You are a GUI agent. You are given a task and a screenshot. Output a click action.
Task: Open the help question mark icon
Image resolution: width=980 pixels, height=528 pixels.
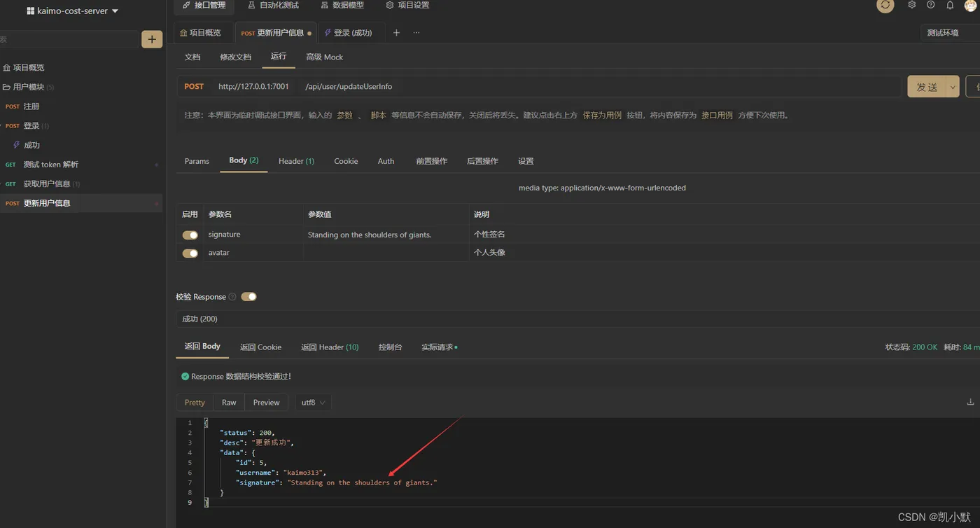[930, 5]
